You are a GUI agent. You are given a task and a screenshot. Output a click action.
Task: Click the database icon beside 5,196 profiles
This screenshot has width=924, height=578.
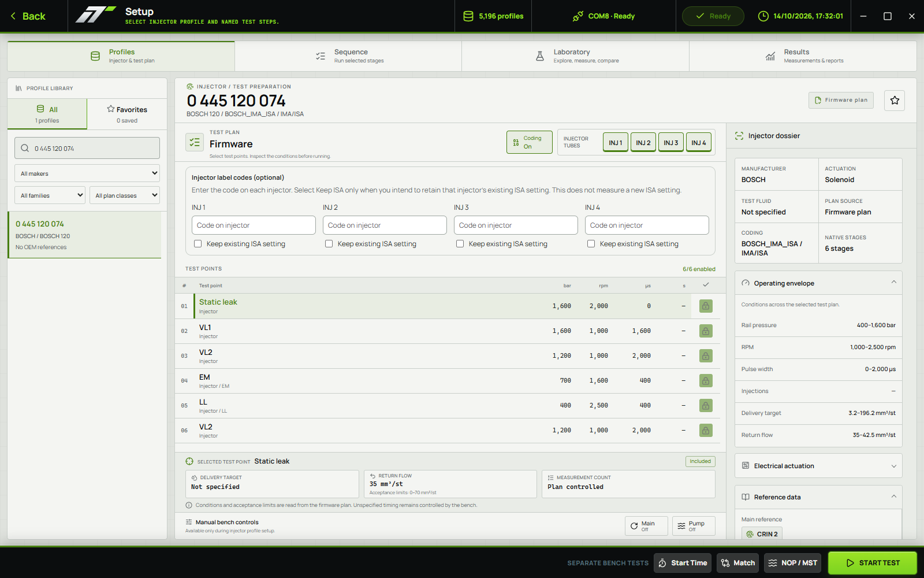tap(468, 16)
